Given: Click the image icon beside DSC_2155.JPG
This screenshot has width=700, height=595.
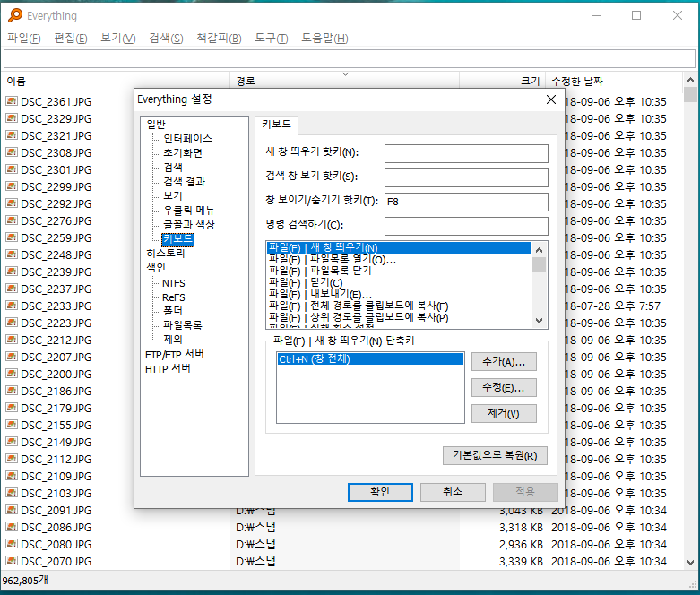Looking at the screenshot, I should click(12, 425).
